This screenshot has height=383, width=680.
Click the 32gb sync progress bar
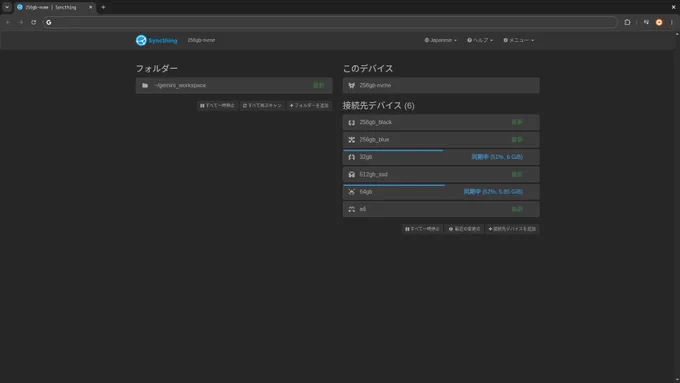point(393,150)
